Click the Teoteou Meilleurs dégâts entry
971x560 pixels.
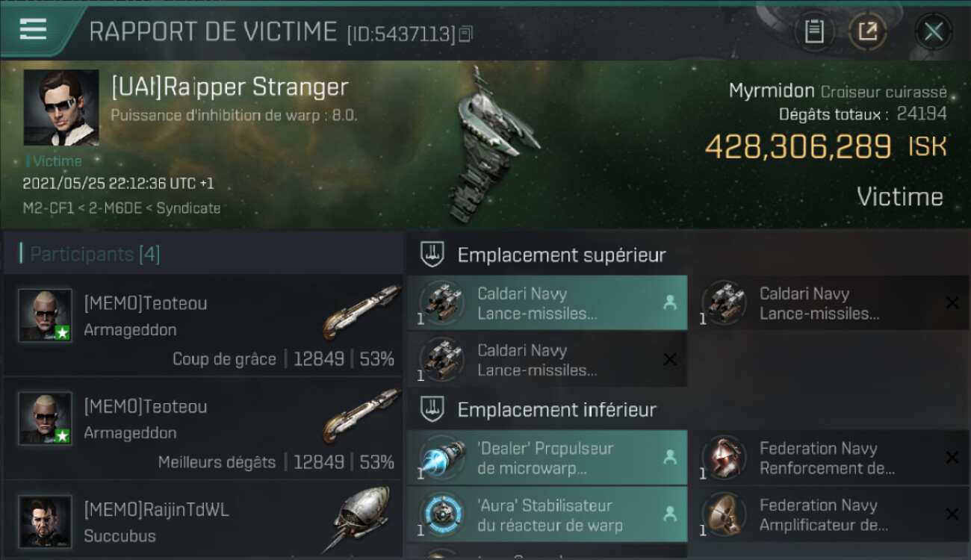coord(202,428)
